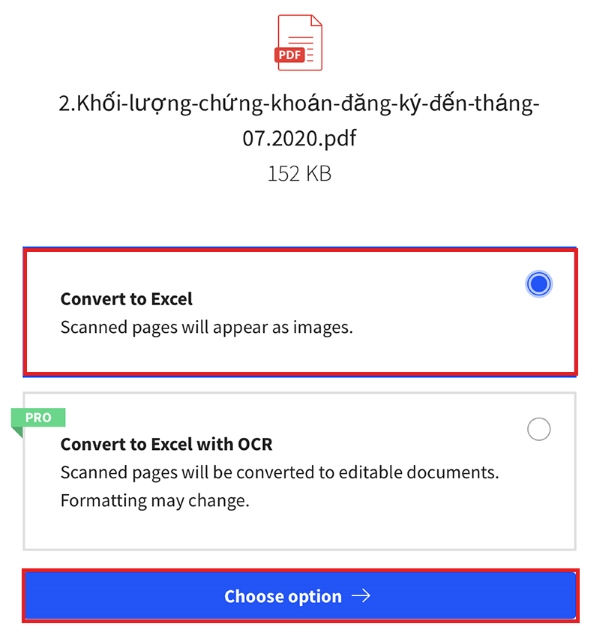Click the red PDF label badge
This screenshot has height=633, width=600.
[290, 54]
